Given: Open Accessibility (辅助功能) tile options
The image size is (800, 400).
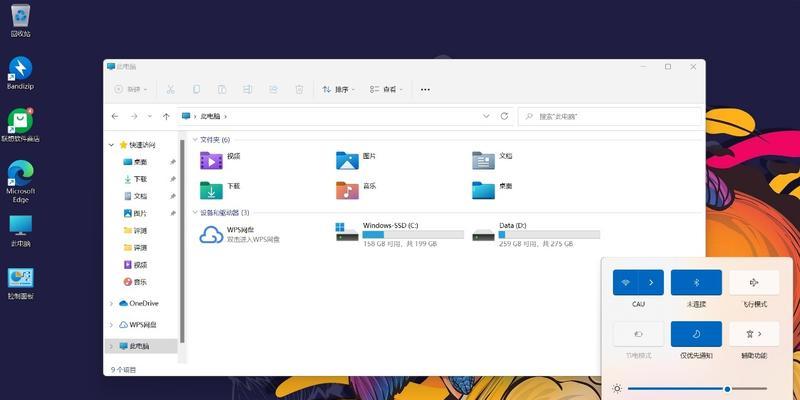Looking at the screenshot, I should 754,334.
